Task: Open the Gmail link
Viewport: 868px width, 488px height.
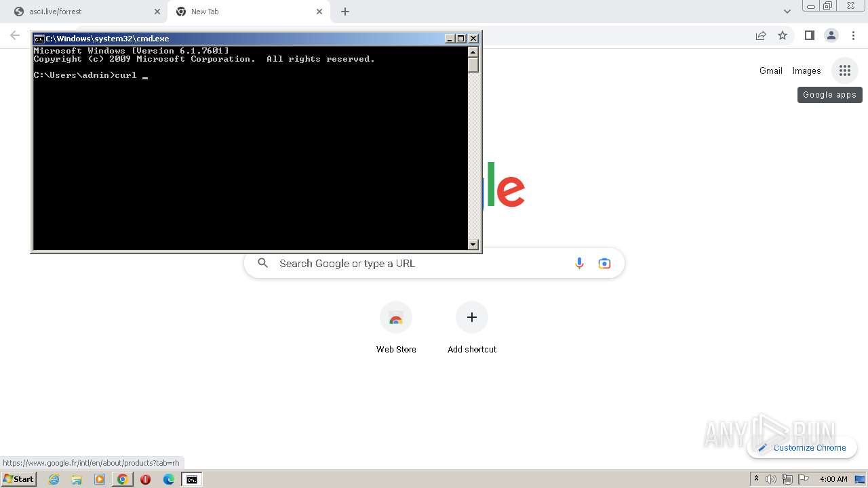Action: 771,70
